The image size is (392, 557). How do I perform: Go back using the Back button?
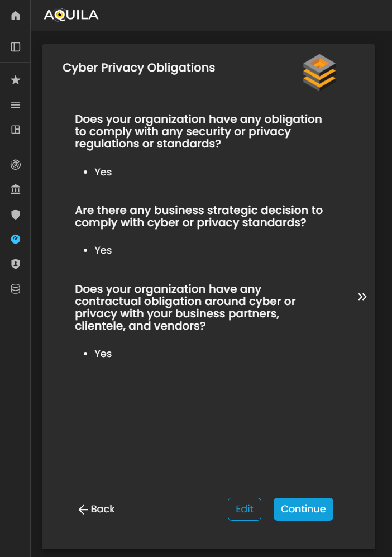(97, 509)
